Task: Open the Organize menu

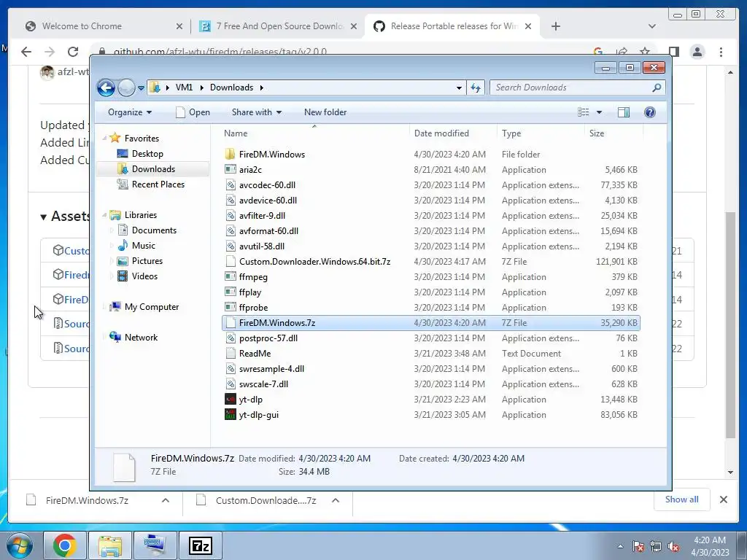Action: click(130, 112)
